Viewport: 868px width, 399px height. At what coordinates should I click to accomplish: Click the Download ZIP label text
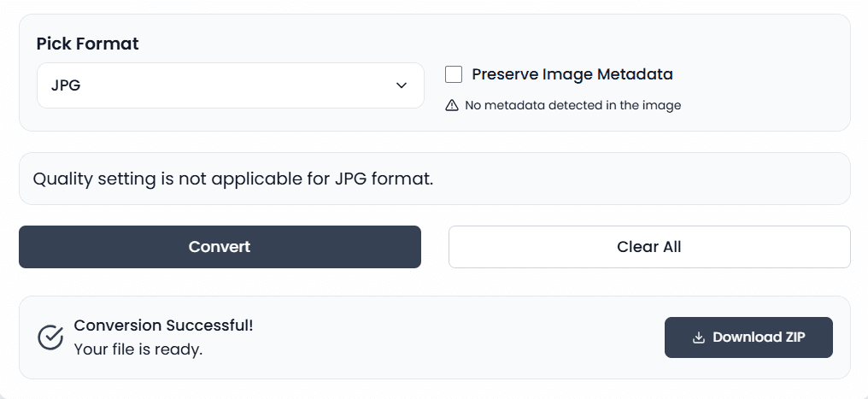[759, 337]
